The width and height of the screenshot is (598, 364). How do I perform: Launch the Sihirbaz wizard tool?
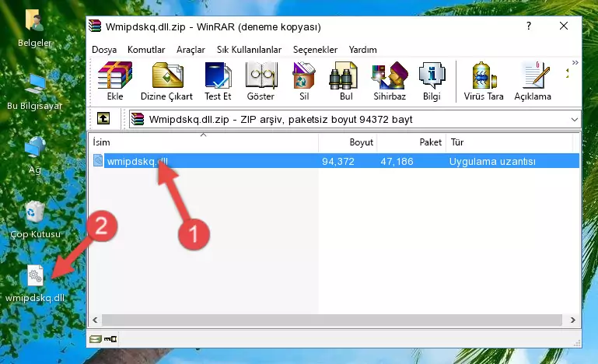390,81
